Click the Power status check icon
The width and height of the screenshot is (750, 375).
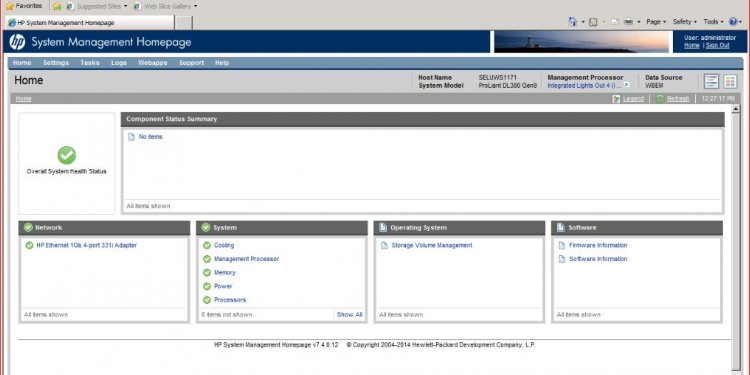pos(207,286)
